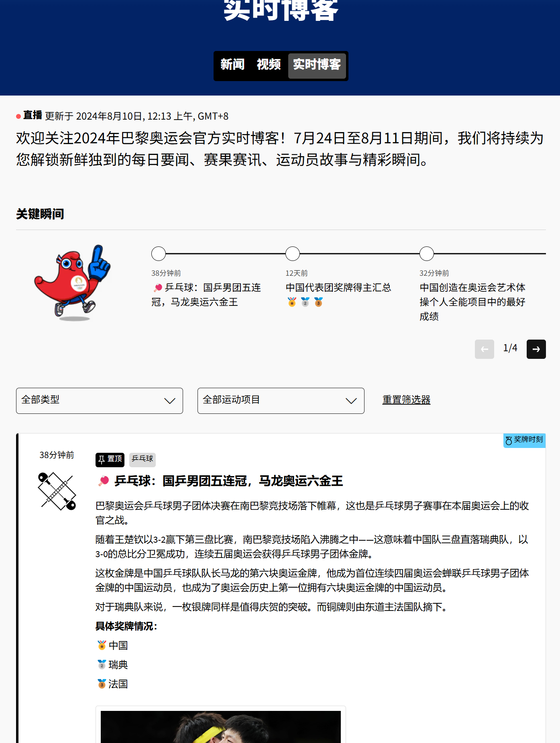Image resolution: width=560 pixels, height=743 pixels.
Task: Click the gold medal icon beside 中国
Action: click(x=102, y=645)
